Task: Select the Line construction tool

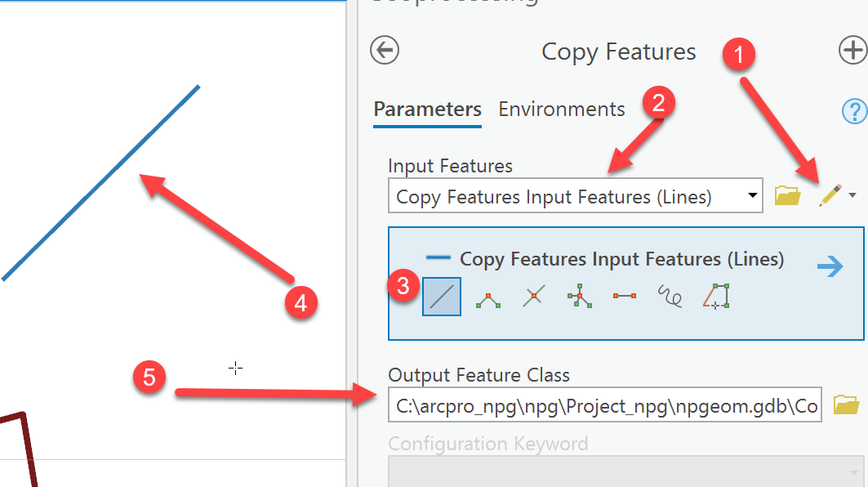Action: 442,297
